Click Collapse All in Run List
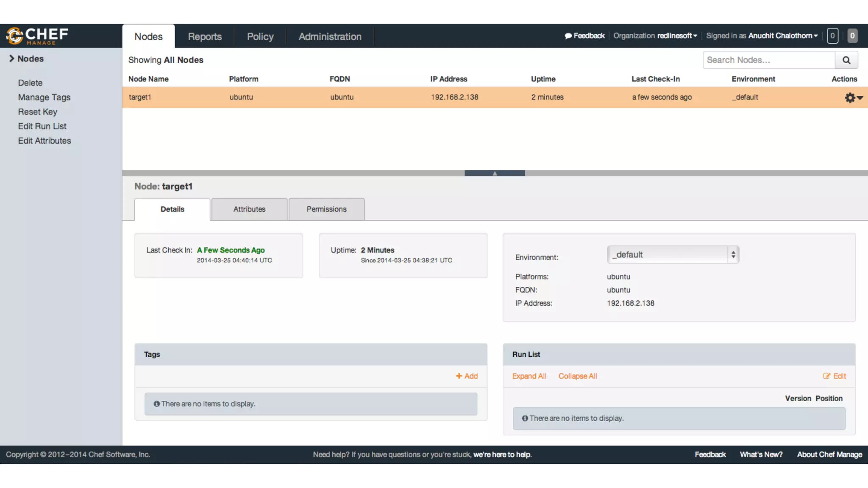This screenshot has height=488, width=868. point(577,376)
